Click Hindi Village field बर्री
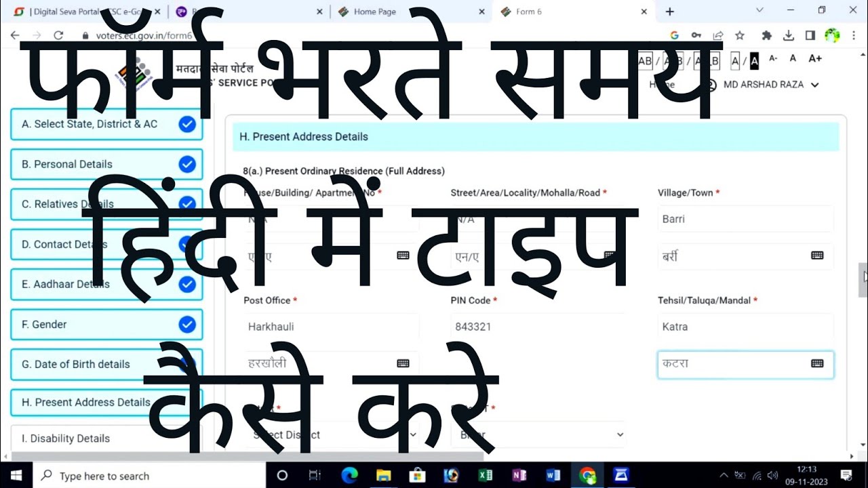This screenshot has height=488, width=868. [745, 256]
